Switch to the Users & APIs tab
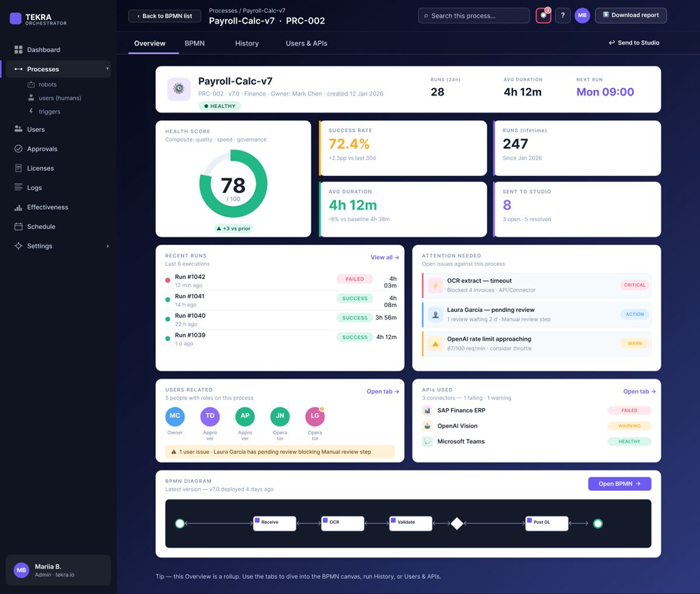The height and width of the screenshot is (594, 700). (306, 43)
